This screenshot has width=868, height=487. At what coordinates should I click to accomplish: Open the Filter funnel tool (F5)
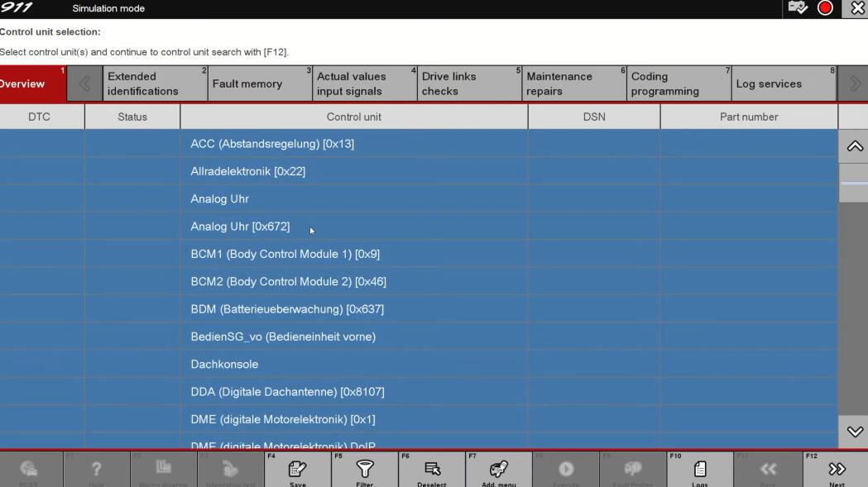[x=364, y=470]
